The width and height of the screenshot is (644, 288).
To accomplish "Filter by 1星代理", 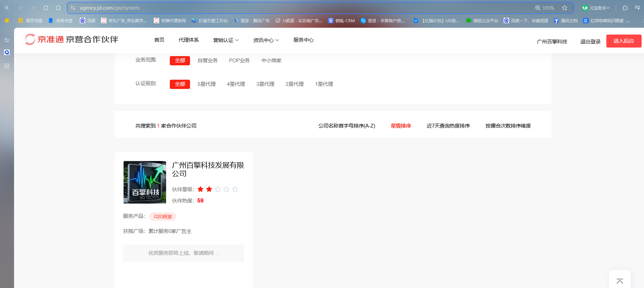I will coord(324,84).
